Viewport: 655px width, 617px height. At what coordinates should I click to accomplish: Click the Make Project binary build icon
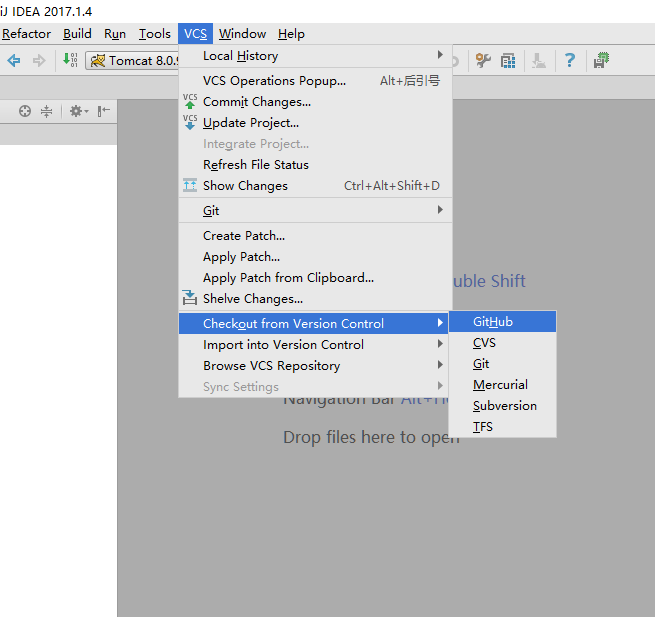pyautogui.click(x=70, y=60)
